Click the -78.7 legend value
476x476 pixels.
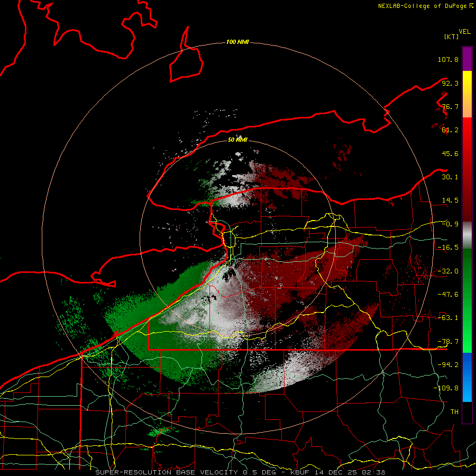[448, 342]
